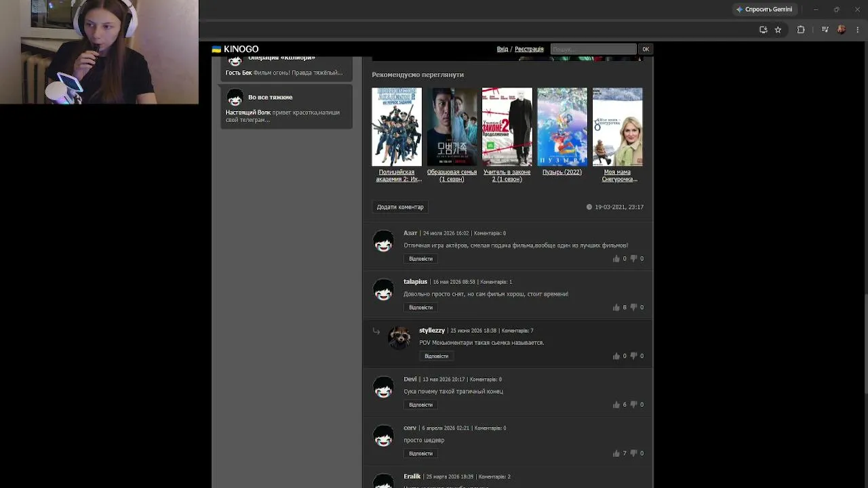Open the styllezzy username
The width and height of the screenshot is (868, 488).
coord(432,331)
